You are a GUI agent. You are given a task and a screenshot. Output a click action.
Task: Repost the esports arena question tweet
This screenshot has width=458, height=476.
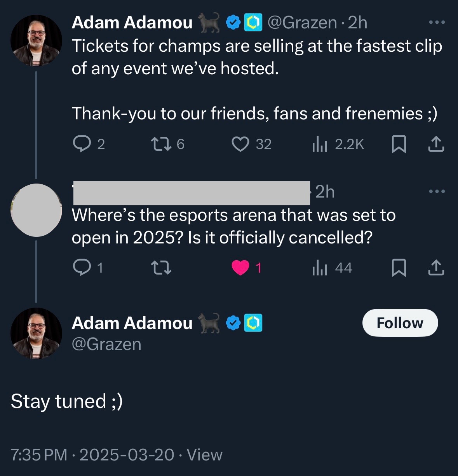click(161, 268)
